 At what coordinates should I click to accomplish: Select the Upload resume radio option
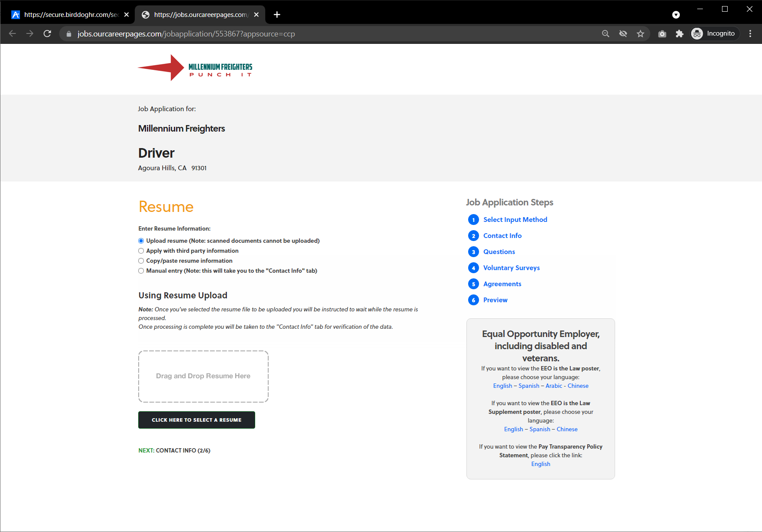[141, 241]
